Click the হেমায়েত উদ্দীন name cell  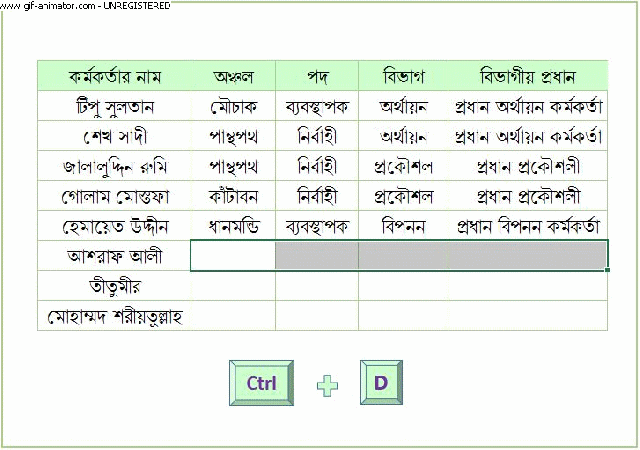[114, 226]
